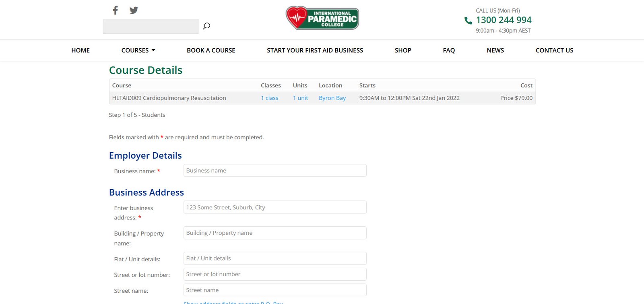
Task: Click the '1 unit' link
Action: click(x=300, y=98)
